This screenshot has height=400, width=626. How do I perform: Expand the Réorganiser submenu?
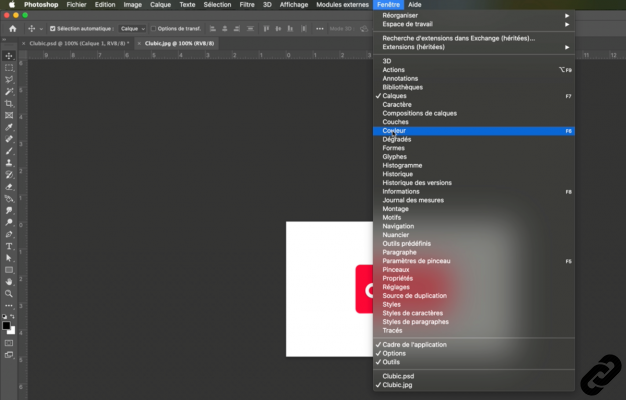point(473,16)
